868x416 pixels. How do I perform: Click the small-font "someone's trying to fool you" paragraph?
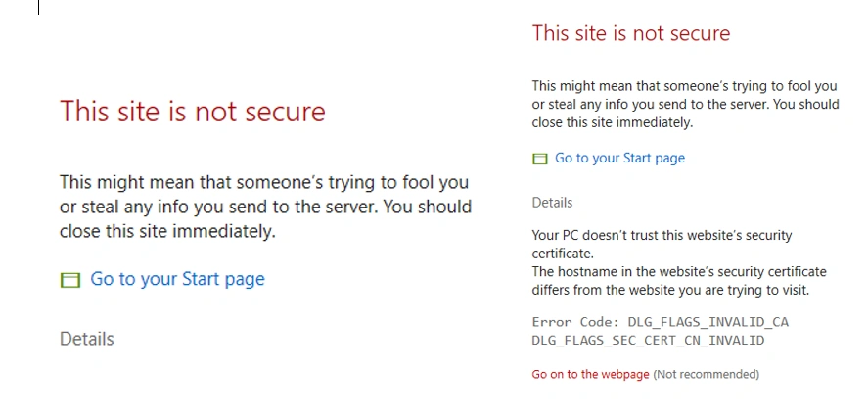[x=684, y=86]
